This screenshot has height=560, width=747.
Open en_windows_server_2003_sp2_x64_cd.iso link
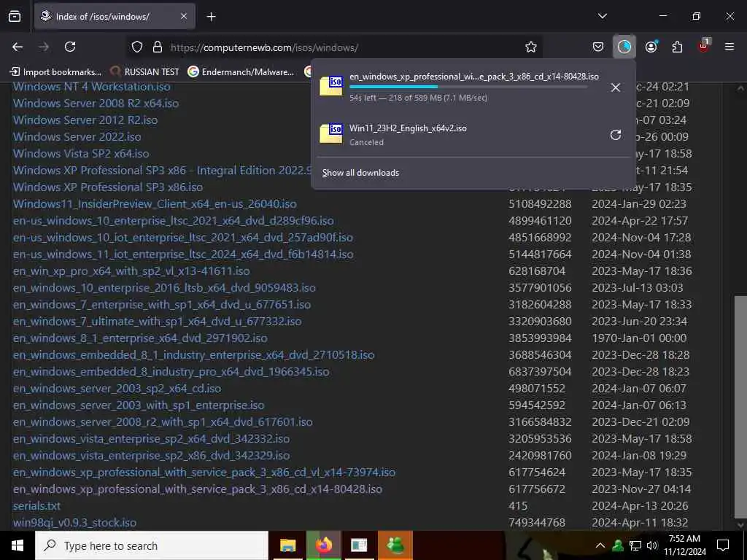[x=117, y=389]
